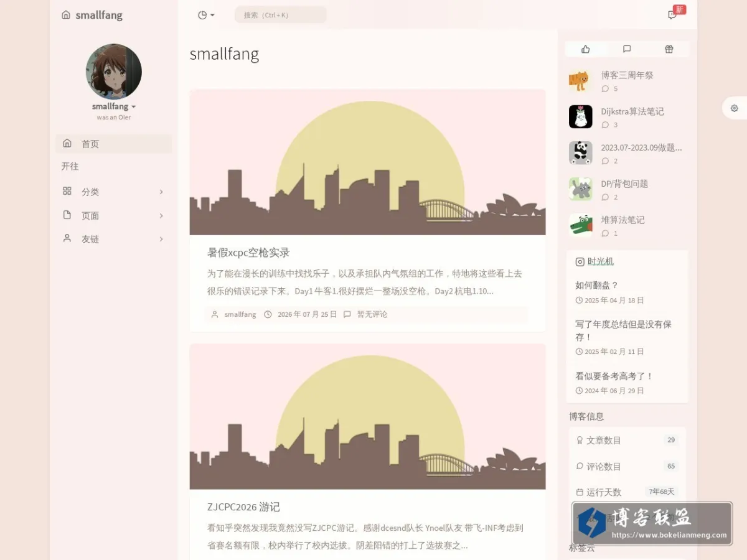Open the notification message icon marked 新
The image size is (747, 560).
point(672,15)
